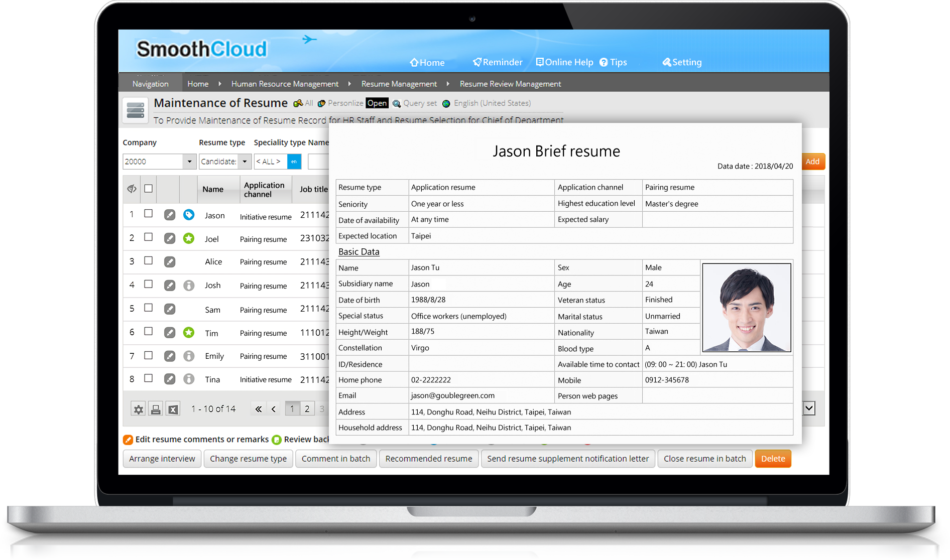Click Send resume supplement notification letter

pyautogui.click(x=568, y=459)
